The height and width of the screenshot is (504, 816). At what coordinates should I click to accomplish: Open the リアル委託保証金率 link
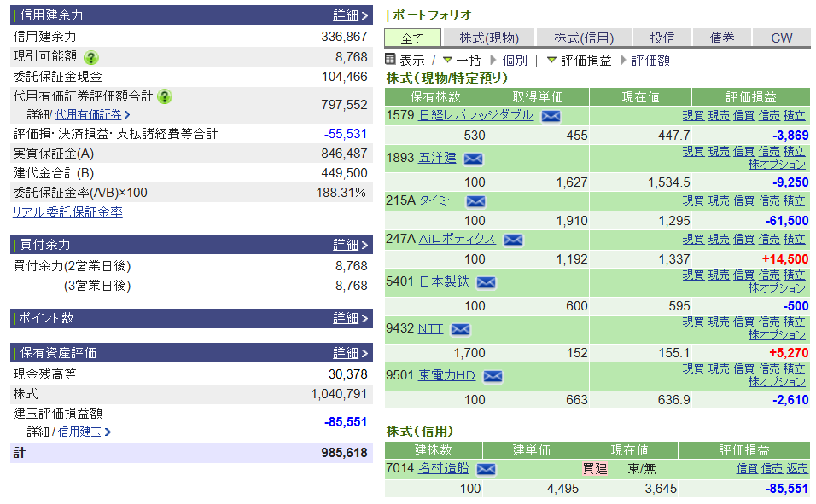67,212
